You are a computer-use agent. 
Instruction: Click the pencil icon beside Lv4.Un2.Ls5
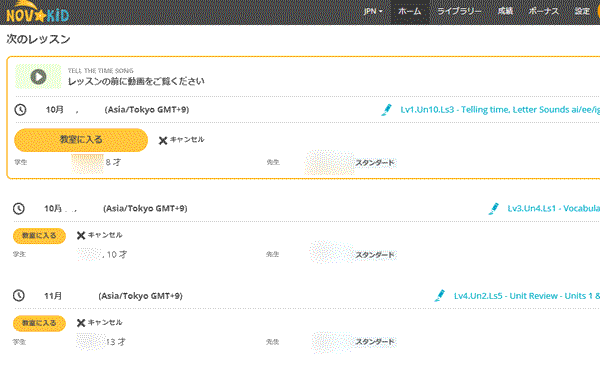point(440,296)
